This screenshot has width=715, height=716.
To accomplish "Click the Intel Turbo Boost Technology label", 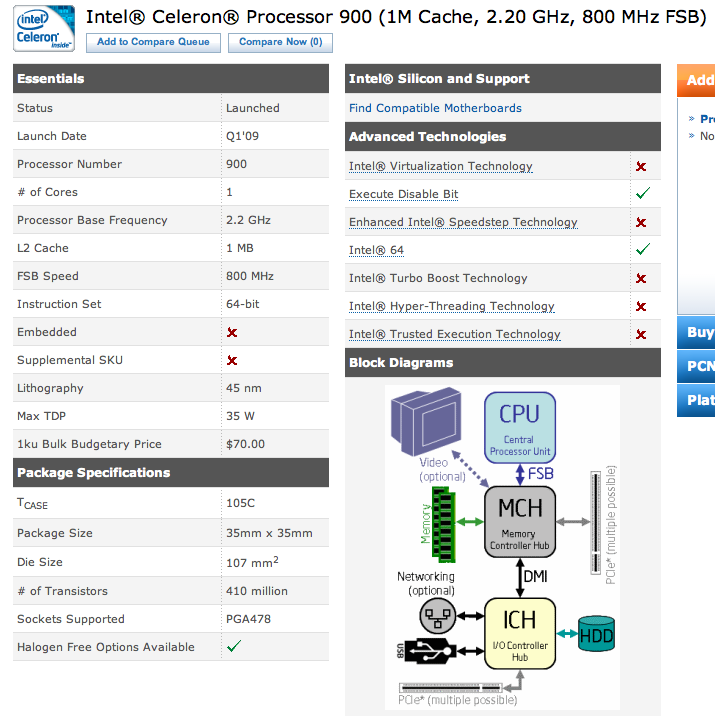I will pos(438,278).
